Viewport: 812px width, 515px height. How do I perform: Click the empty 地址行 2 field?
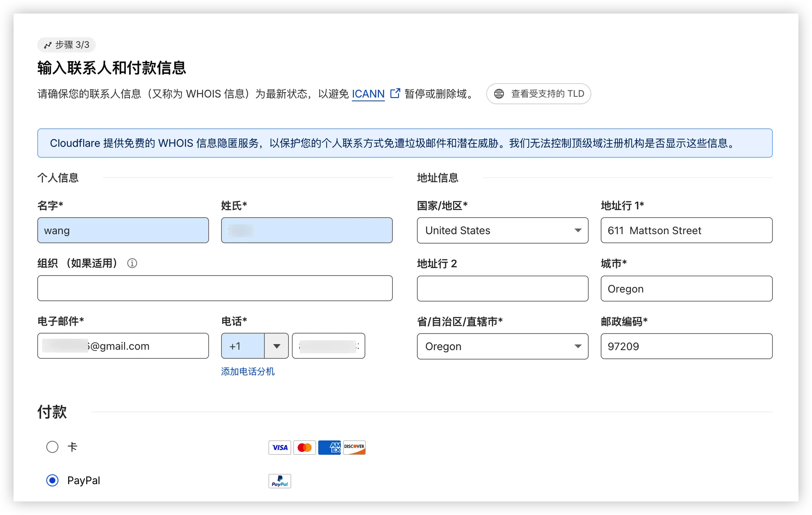(502, 288)
